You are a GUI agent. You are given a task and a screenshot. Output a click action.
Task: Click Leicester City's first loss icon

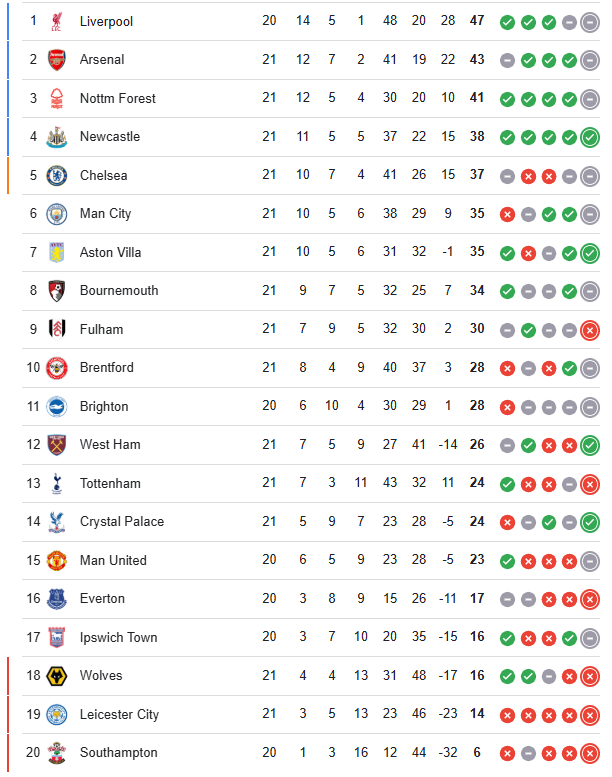[x=507, y=715]
